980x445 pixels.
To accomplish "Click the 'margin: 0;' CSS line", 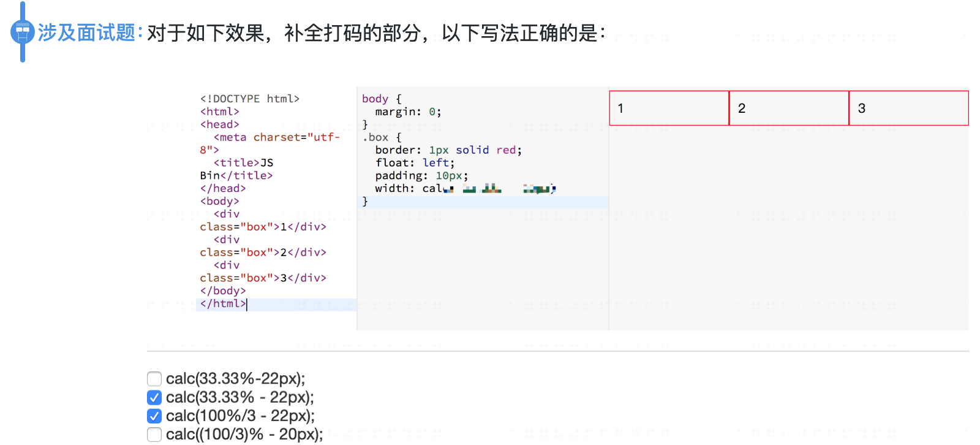I will [x=408, y=112].
